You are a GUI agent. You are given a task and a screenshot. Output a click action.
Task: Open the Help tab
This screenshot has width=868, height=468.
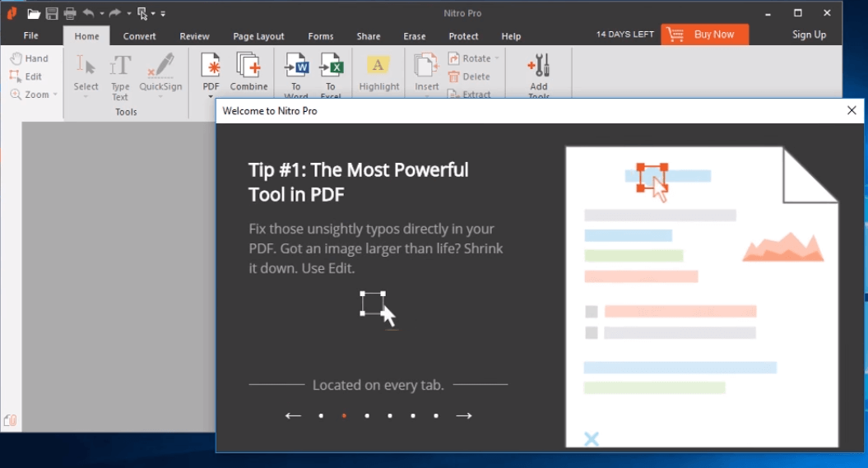click(511, 36)
